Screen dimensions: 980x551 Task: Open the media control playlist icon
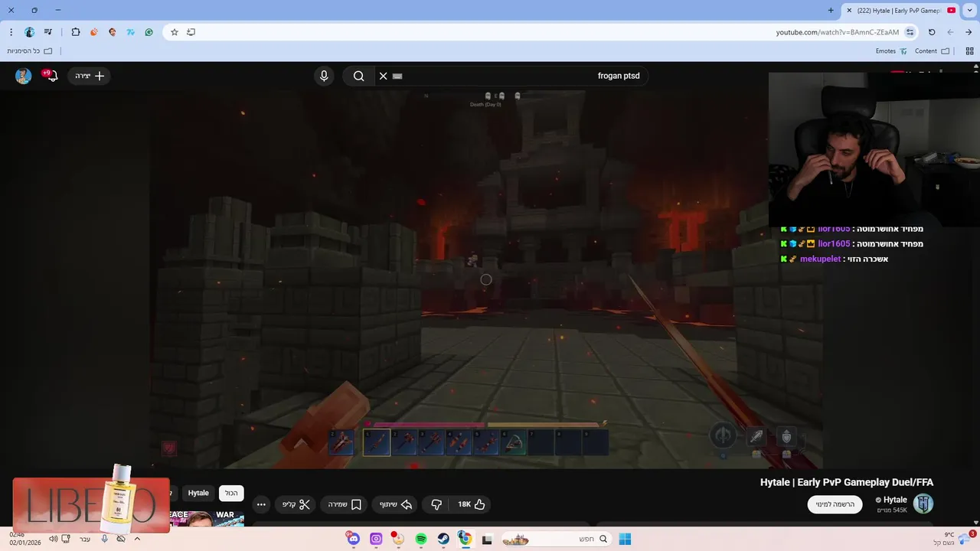(48, 32)
